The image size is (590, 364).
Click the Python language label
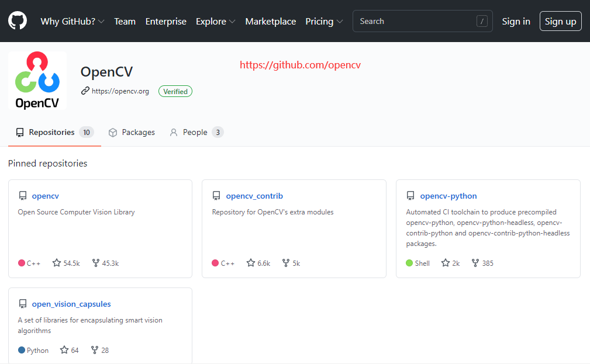[x=37, y=351]
